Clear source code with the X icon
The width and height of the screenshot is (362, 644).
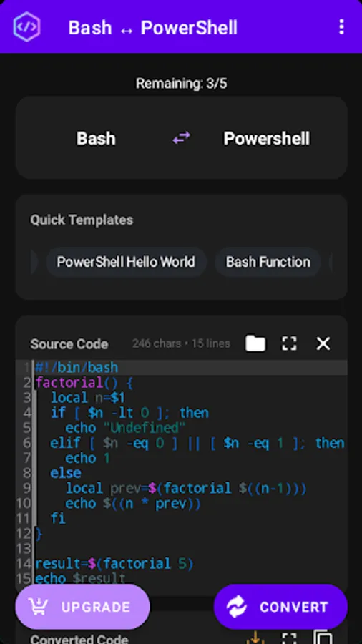click(x=323, y=343)
